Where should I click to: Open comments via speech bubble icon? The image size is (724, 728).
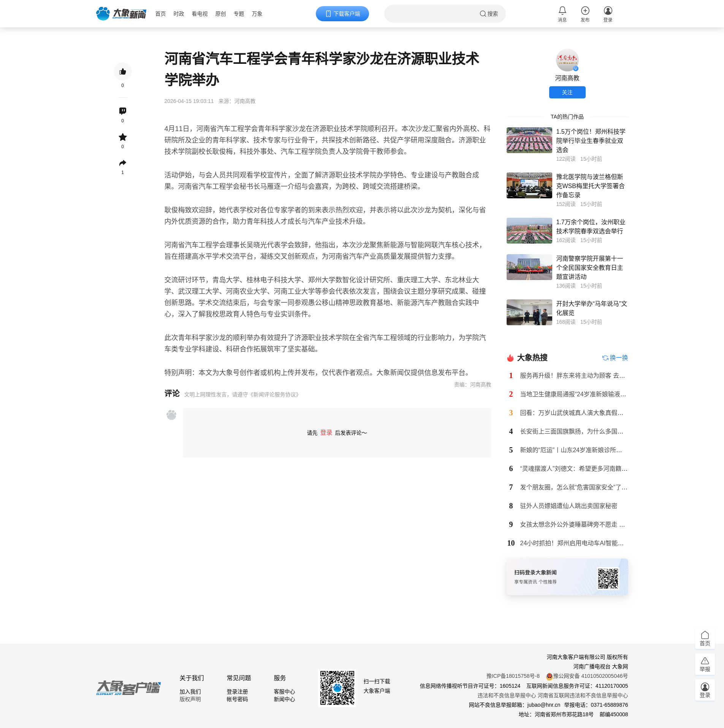point(122,111)
